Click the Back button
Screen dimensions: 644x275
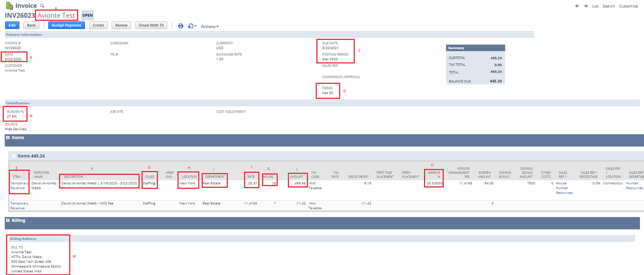pos(31,25)
